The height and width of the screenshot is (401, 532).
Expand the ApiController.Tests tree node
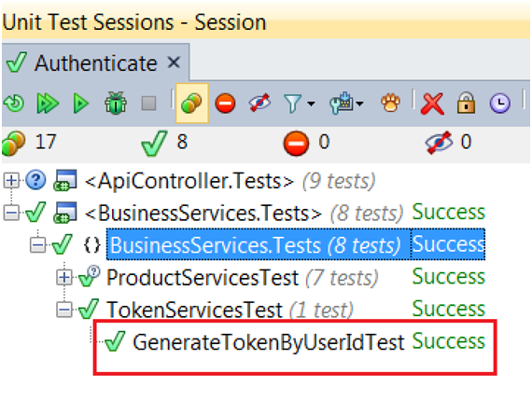(11, 180)
